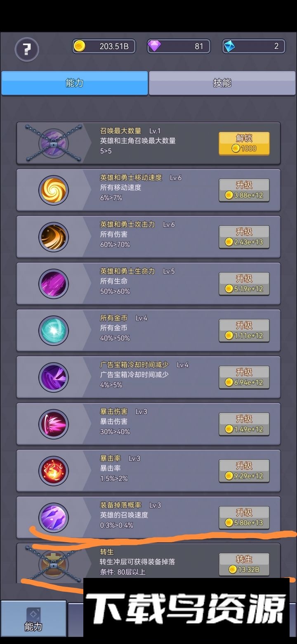
Task: Unlock summon quantity for 1000 gold
Action: 244,144
